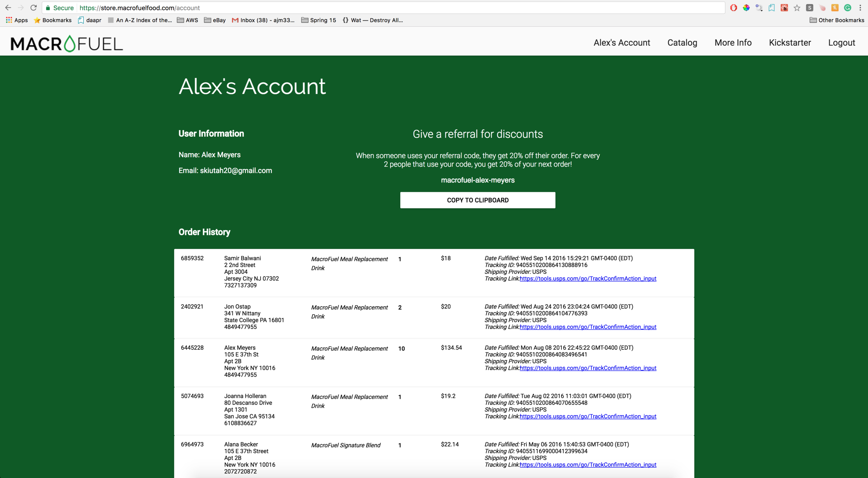Click the browser forward arrow

21,8
